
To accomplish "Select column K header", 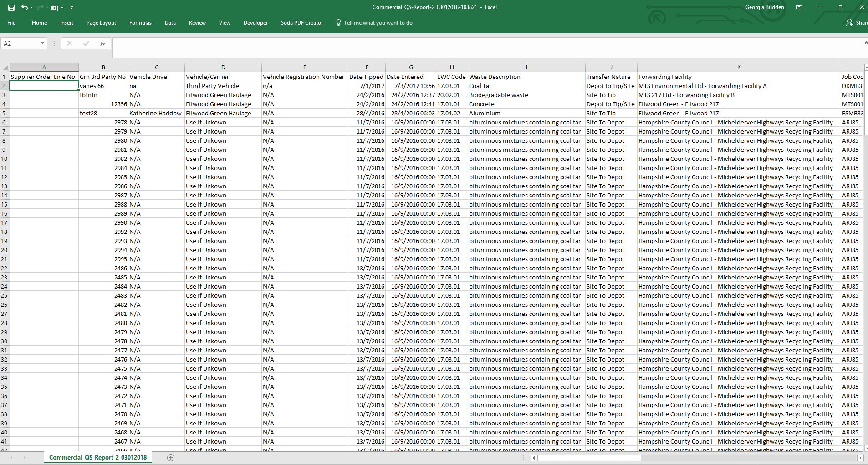I will click(x=739, y=67).
